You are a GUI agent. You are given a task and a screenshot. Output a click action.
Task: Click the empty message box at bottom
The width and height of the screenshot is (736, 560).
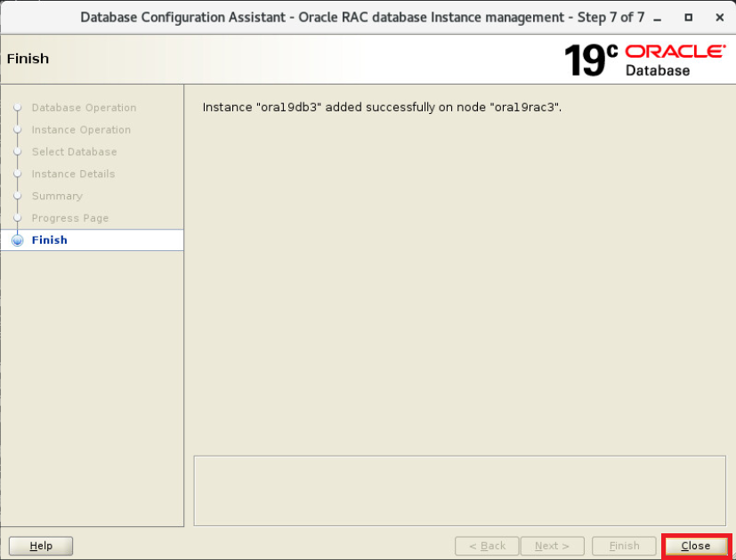coord(459,491)
